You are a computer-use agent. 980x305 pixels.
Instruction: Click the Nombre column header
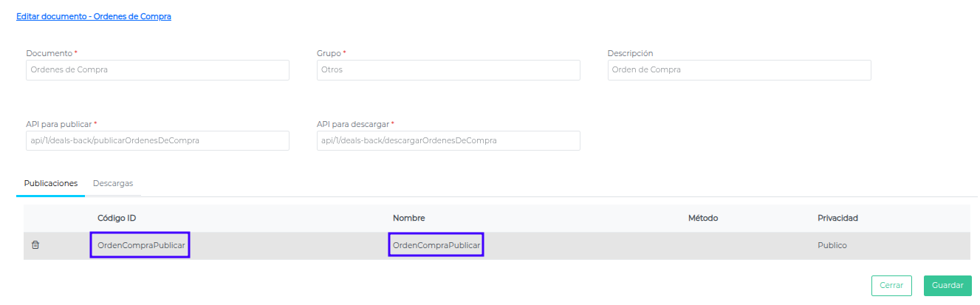(x=408, y=218)
